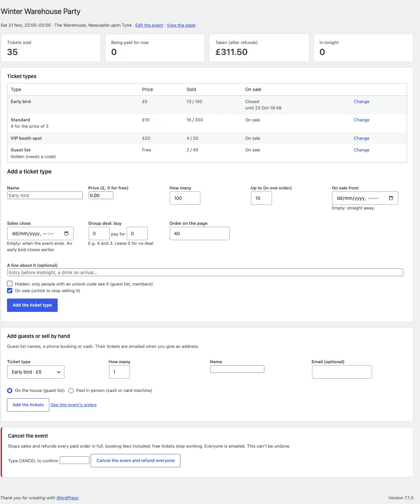Click Edit the event link
The width and height of the screenshot is (420, 504).
point(149,25)
